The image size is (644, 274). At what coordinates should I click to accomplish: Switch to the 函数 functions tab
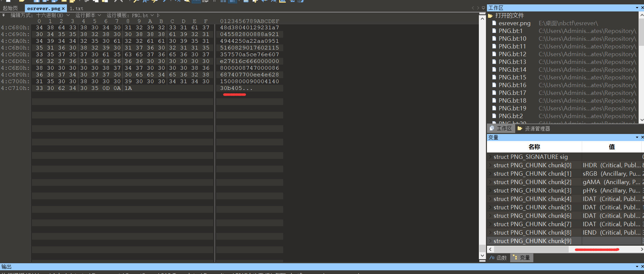point(498,258)
